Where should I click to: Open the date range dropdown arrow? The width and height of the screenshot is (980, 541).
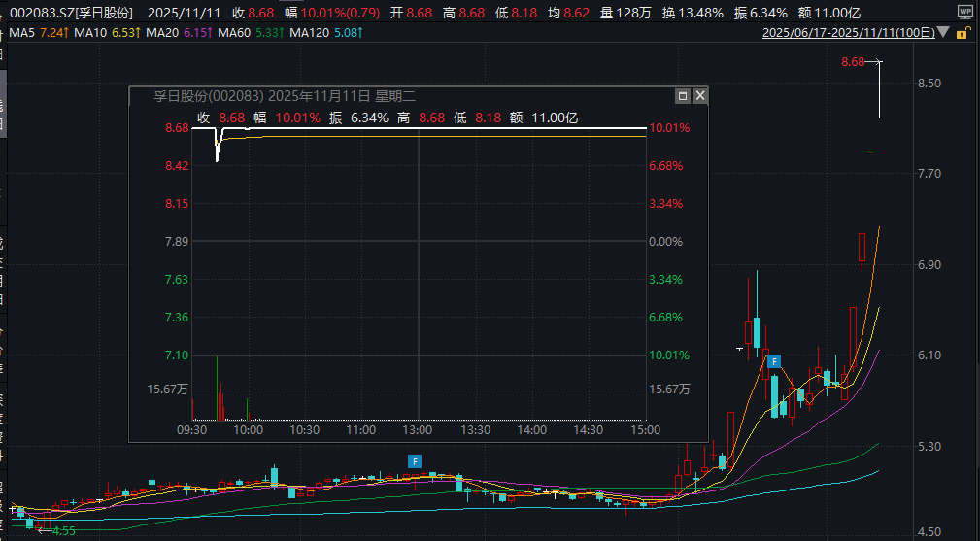(943, 33)
